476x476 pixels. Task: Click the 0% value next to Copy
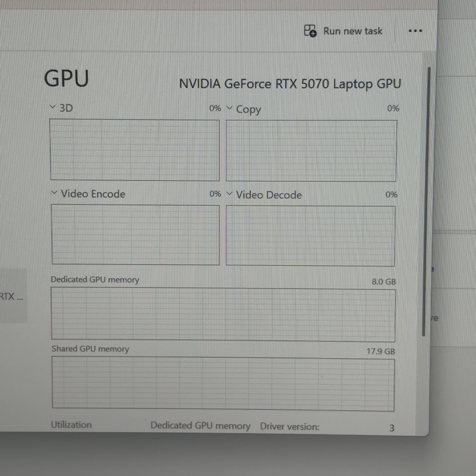[393, 109]
